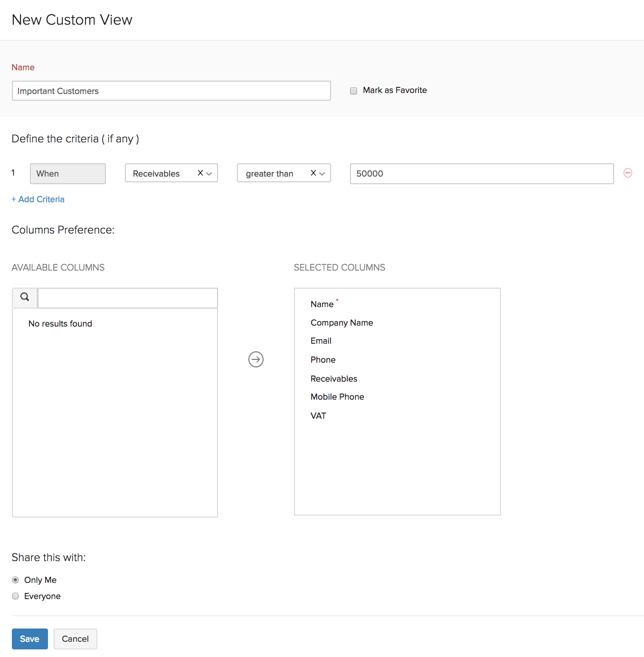Viewport: 644px width, 657px height.
Task: Select Company Name in selected columns
Action: coord(341,323)
